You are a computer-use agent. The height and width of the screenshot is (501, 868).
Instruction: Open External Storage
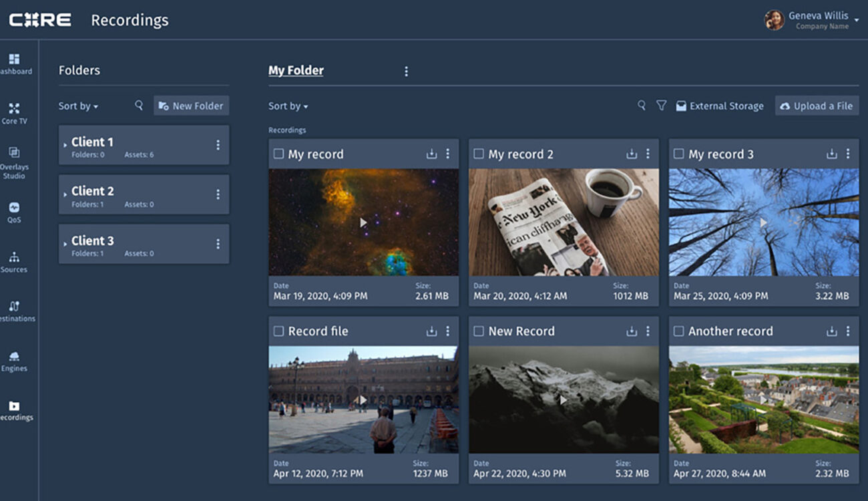[x=719, y=106]
